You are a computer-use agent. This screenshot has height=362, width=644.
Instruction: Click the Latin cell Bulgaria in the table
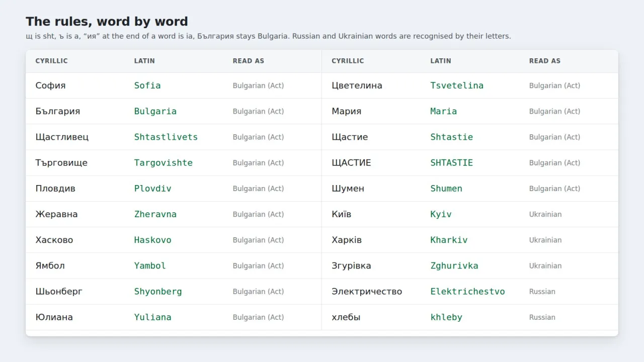(155, 111)
